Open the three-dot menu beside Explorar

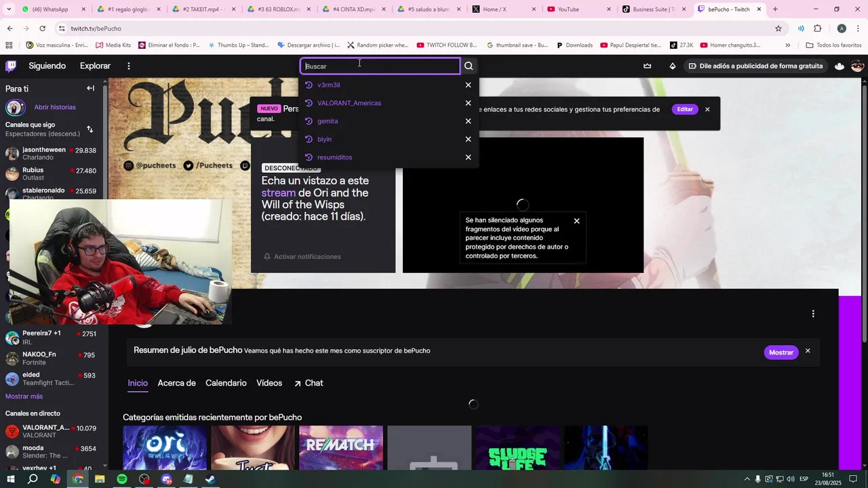128,66
